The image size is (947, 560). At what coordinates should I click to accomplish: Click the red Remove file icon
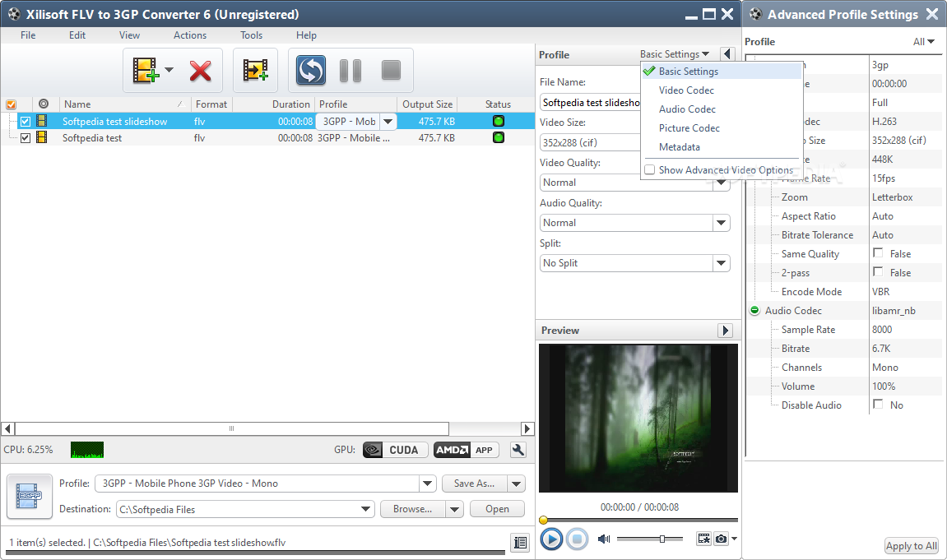[x=201, y=71]
